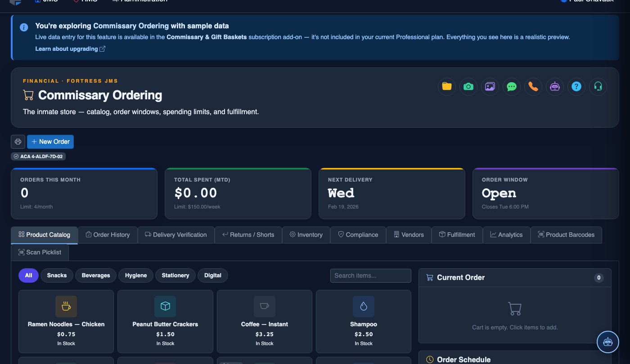Select the Digital category filter
The width and height of the screenshot is (630, 364).
tap(213, 275)
